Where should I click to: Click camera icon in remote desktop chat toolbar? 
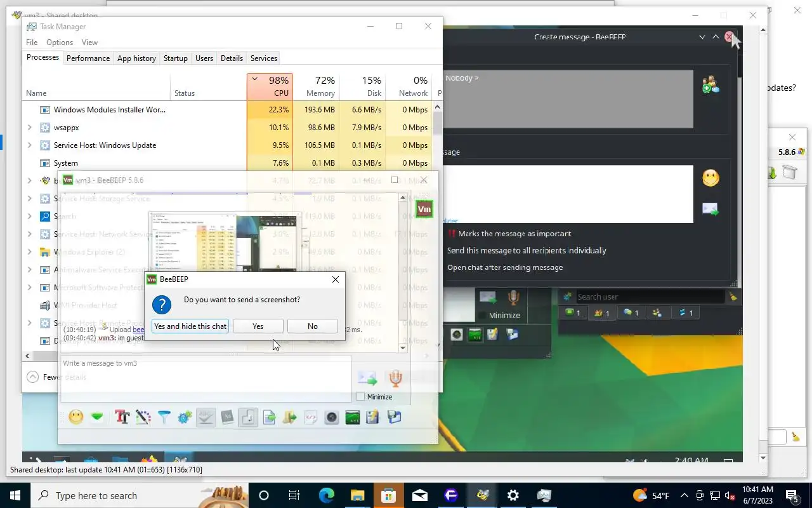457,334
